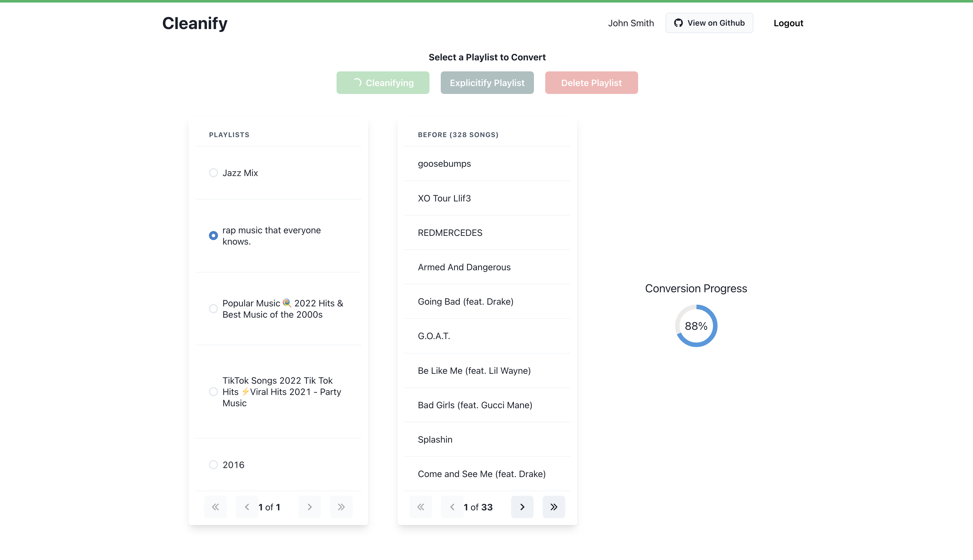
Task: Click the 88% conversion progress circle
Action: point(696,326)
